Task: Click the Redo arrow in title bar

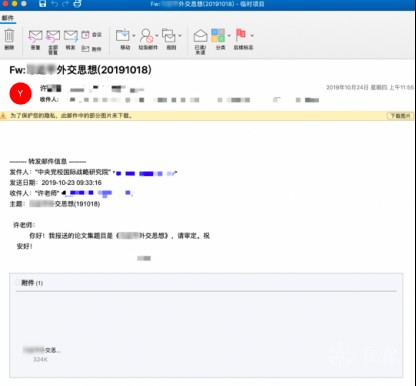Action: click(x=65, y=4)
